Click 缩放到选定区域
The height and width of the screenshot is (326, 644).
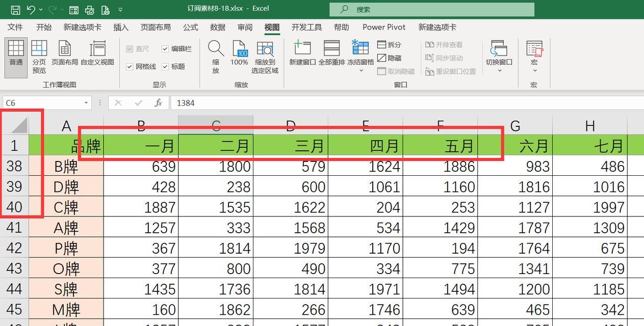pyautogui.click(x=265, y=57)
